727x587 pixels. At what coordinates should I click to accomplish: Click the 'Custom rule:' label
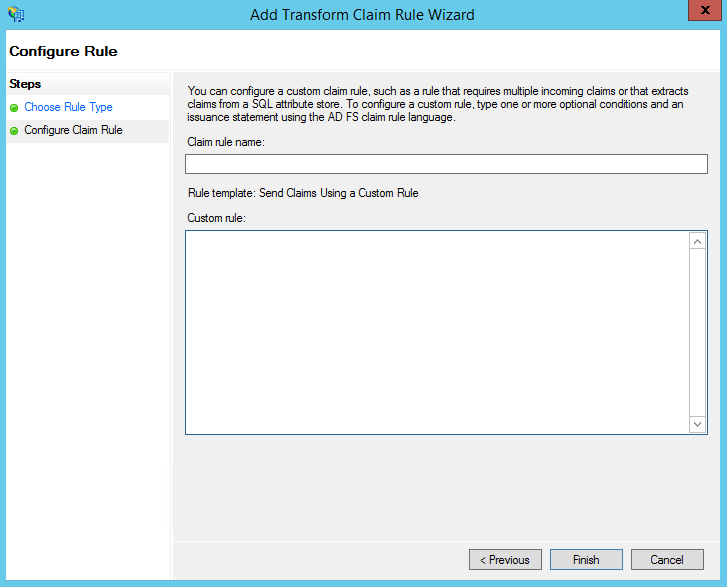[x=216, y=217]
